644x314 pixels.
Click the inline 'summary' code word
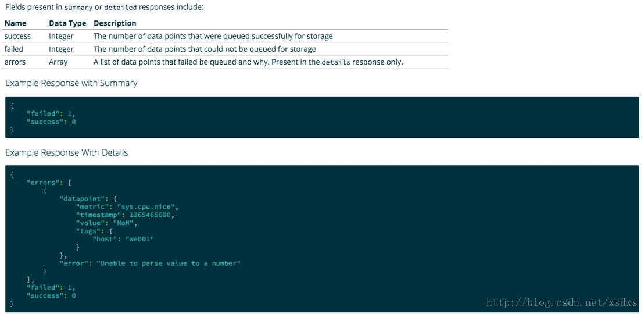(x=79, y=8)
